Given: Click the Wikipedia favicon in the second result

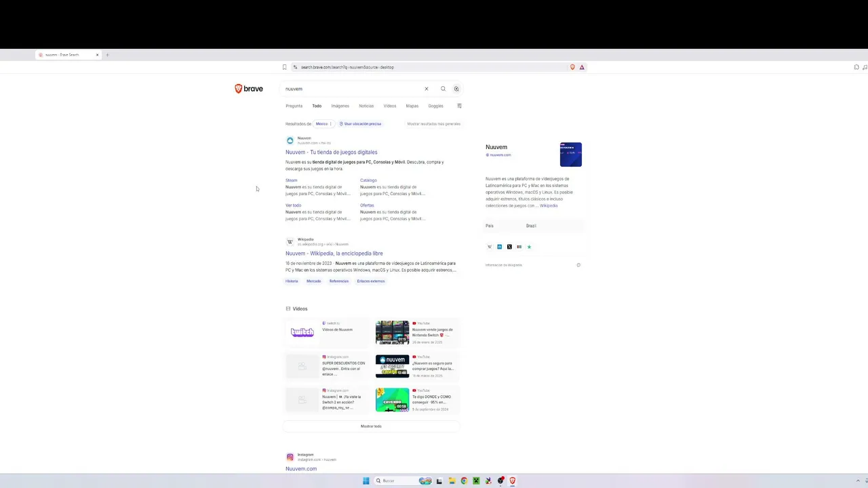Looking at the screenshot, I should pos(290,241).
